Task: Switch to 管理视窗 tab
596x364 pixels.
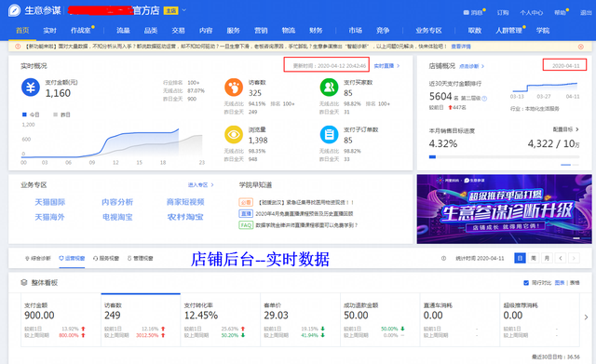Action: pos(140,259)
